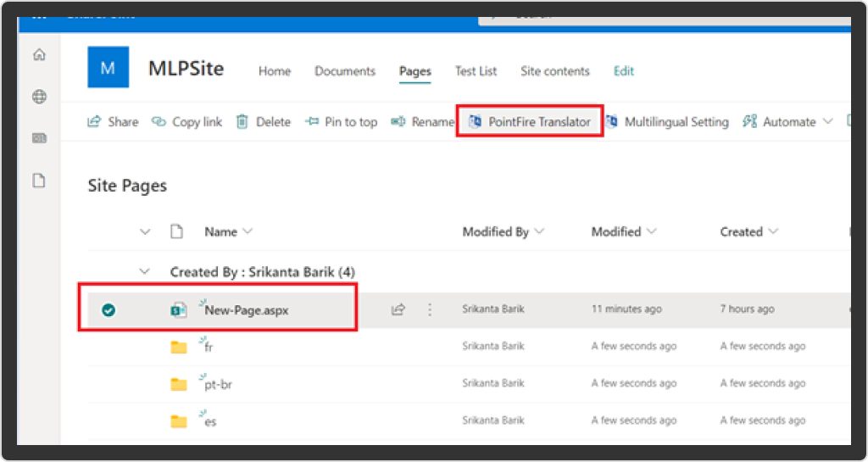Click the Rename command
Viewport: 868px width, 462px height.
point(422,122)
